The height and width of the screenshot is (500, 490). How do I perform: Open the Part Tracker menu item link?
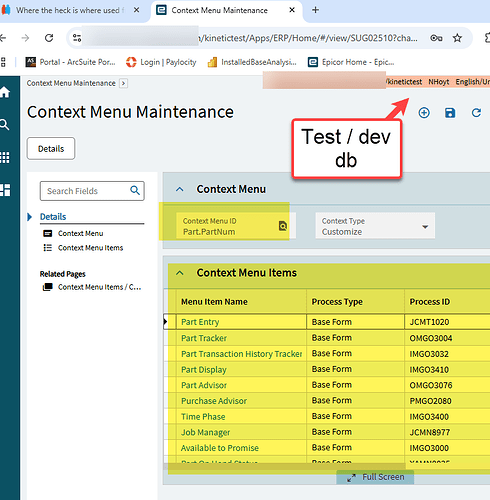(x=204, y=338)
